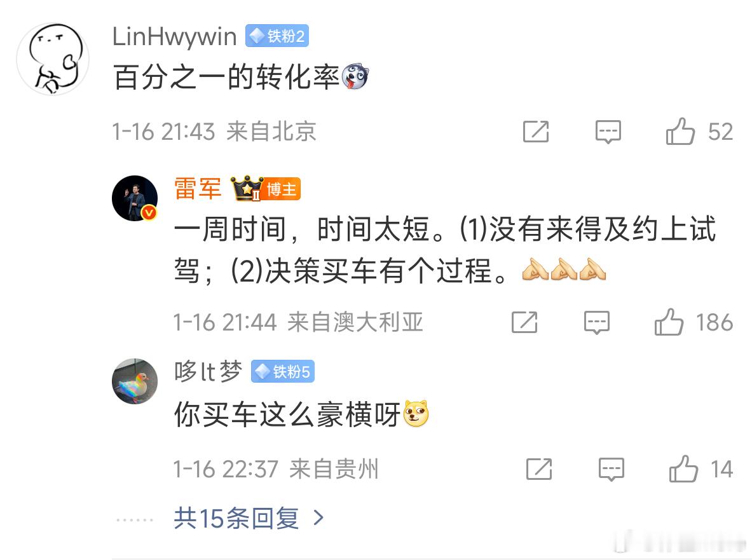This screenshot has height=560, width=752.
Task: Open LinHwywin username link
Action: [x=175, y=37]
